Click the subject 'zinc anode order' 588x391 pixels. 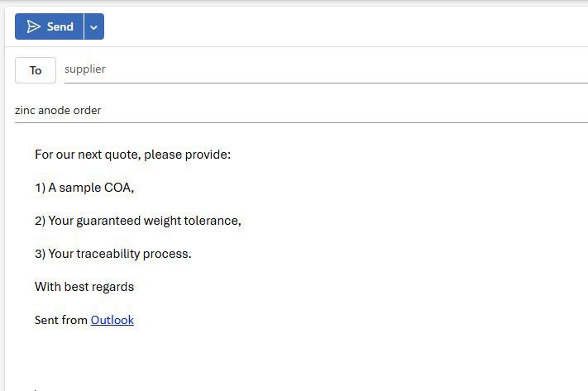click(58, 110)
